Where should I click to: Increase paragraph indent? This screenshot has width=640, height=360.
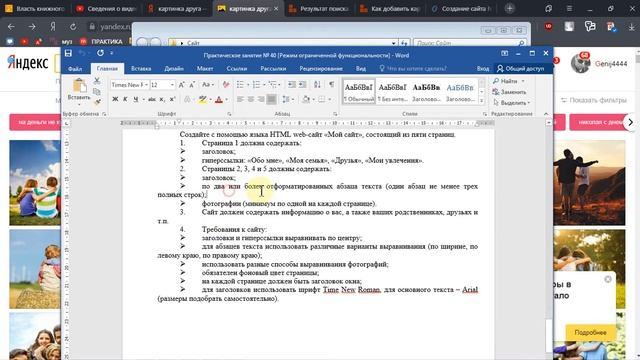click(302, 84)
